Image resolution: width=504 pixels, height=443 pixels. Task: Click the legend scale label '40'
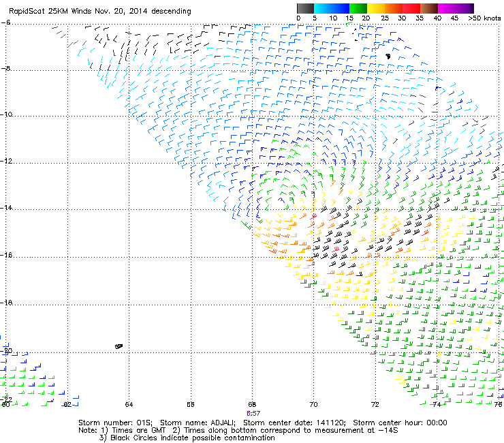437,18
